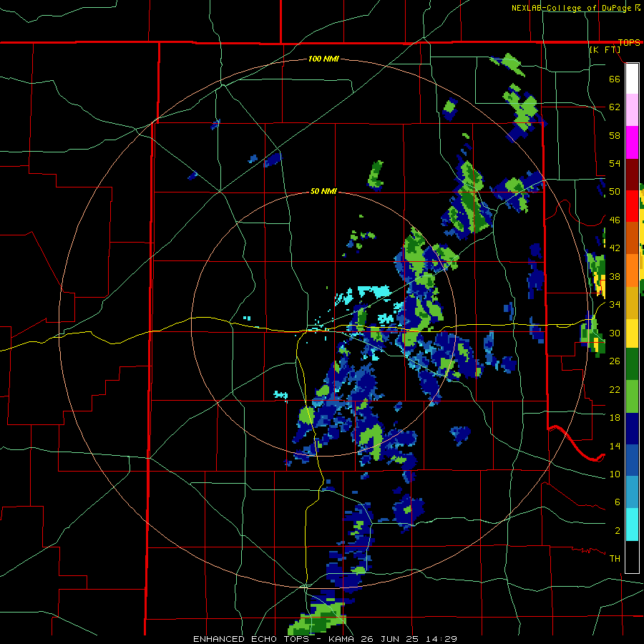
Task: Click the "TOPS" legend title
Action: tap(629, 42)
